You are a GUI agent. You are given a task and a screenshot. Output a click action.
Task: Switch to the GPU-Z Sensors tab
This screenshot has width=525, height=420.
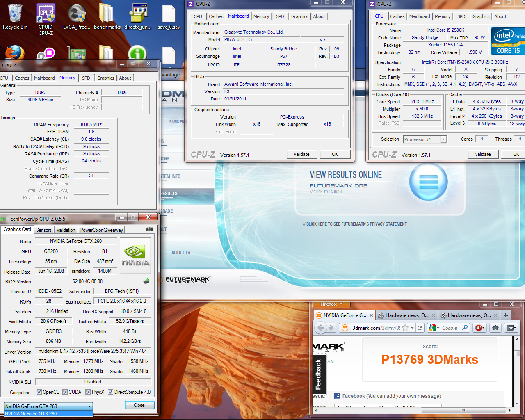(x=44, y=230)
